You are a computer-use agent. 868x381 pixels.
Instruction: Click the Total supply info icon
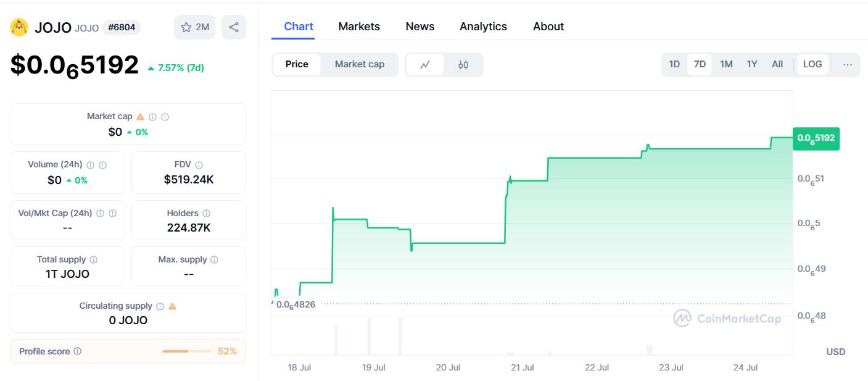pyautogui.click(x=94, y=260)
